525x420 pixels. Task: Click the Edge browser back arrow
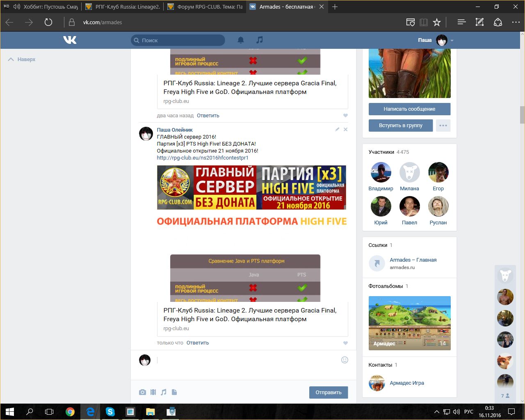pos(9,22)
